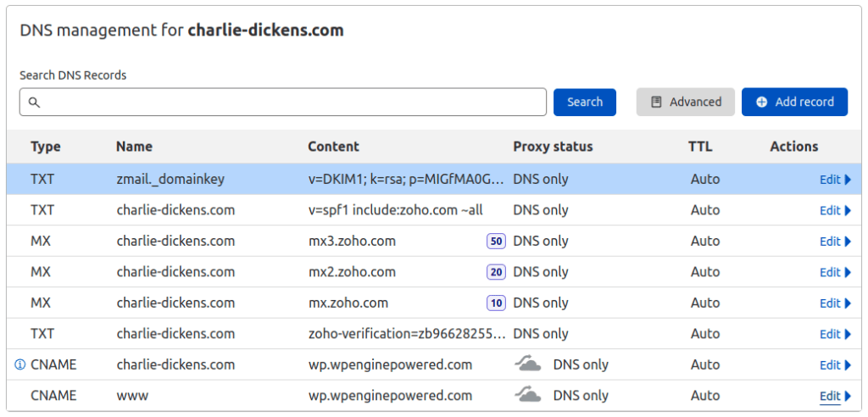The image size is (868, 417).
Task: Click the Name column header
Action: coord(134,147)
